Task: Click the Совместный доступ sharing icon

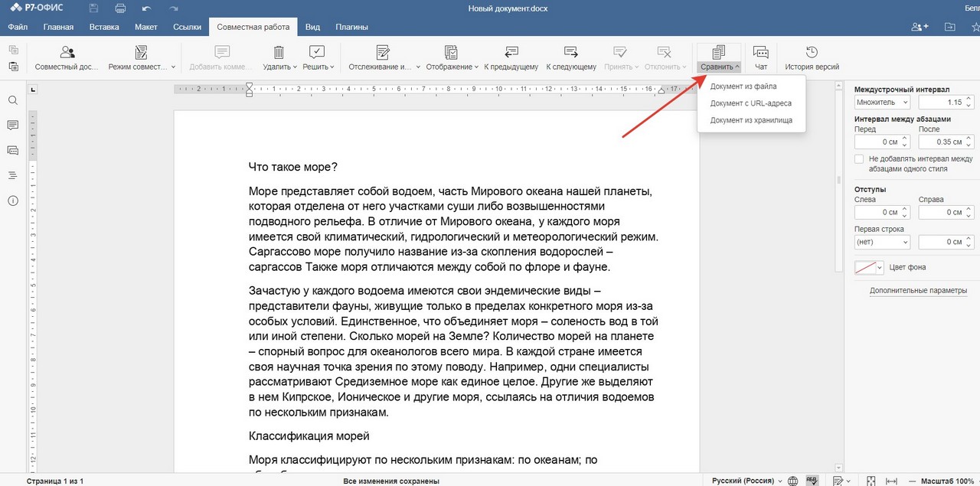Action: point(67,57)
